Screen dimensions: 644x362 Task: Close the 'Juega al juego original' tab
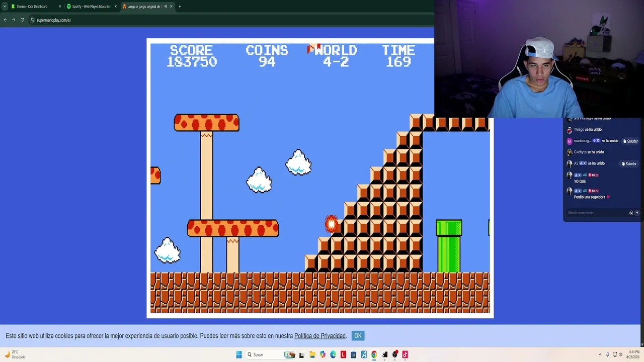171,7
